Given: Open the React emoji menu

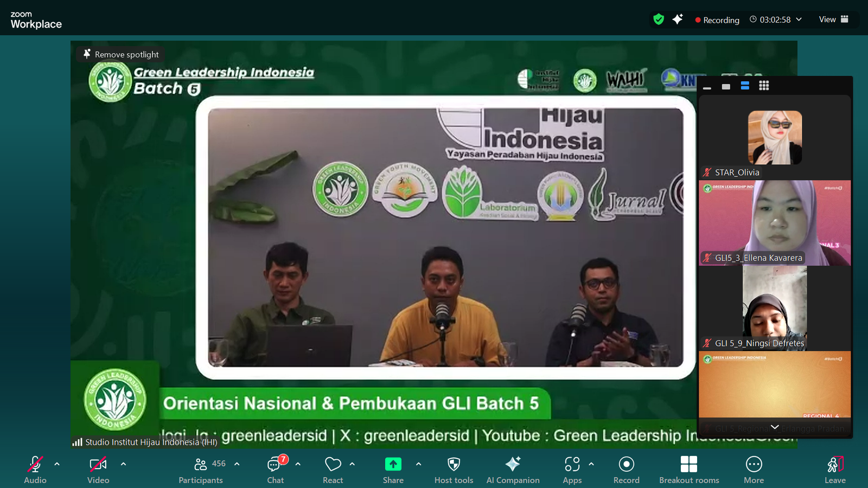Looking at the screenshot, I should coord(333,465).
